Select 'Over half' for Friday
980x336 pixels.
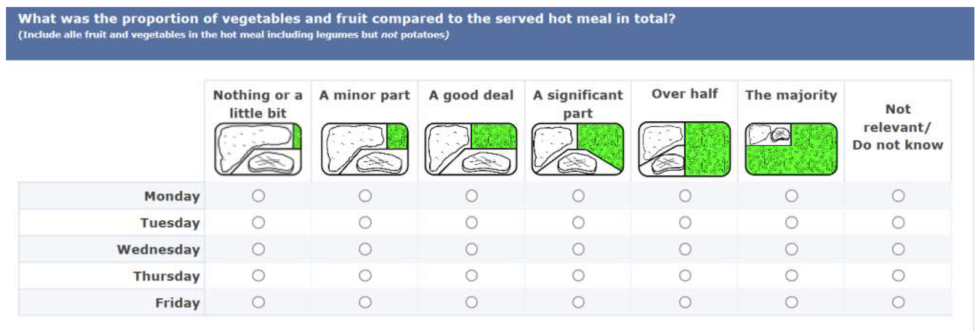685,302
